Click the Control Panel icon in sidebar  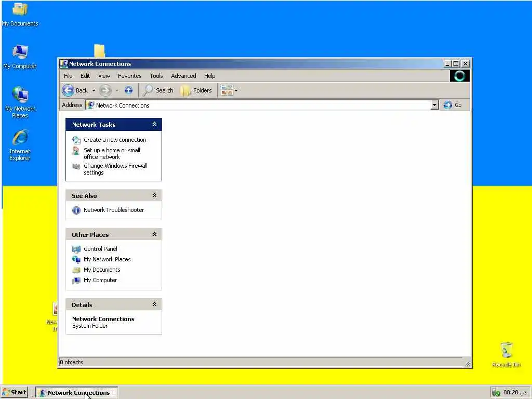76,249
